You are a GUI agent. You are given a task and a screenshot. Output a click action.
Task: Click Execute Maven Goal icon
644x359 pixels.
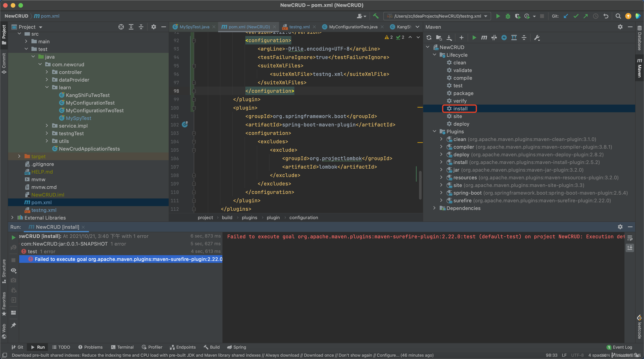point(484,38)
